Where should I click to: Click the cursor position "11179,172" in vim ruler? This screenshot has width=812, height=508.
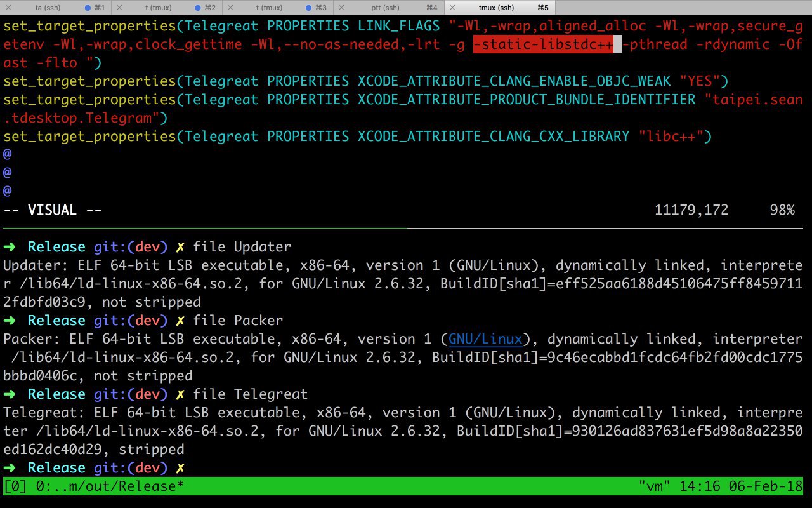click(x=691, y=210)
